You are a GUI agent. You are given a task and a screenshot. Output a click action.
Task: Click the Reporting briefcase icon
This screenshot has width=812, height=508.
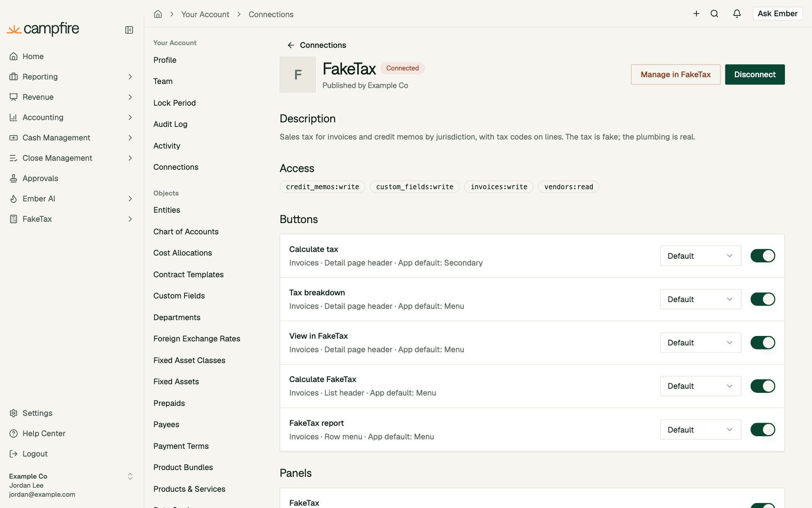14,77
